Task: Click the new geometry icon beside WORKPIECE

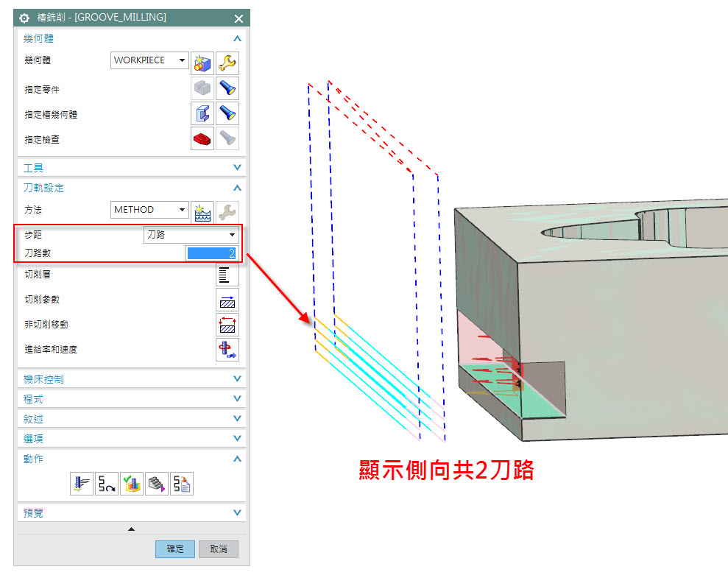Action: 202,63
